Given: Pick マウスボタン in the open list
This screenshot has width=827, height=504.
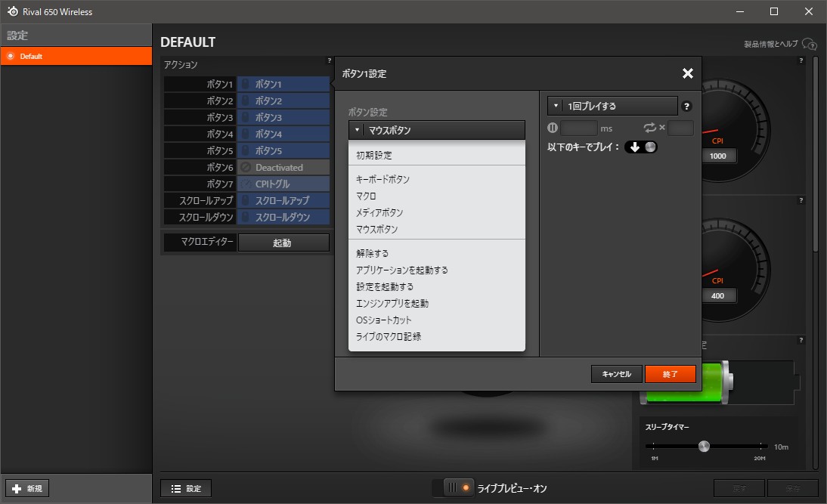Looking at the screenshot, I should point(437,229).
